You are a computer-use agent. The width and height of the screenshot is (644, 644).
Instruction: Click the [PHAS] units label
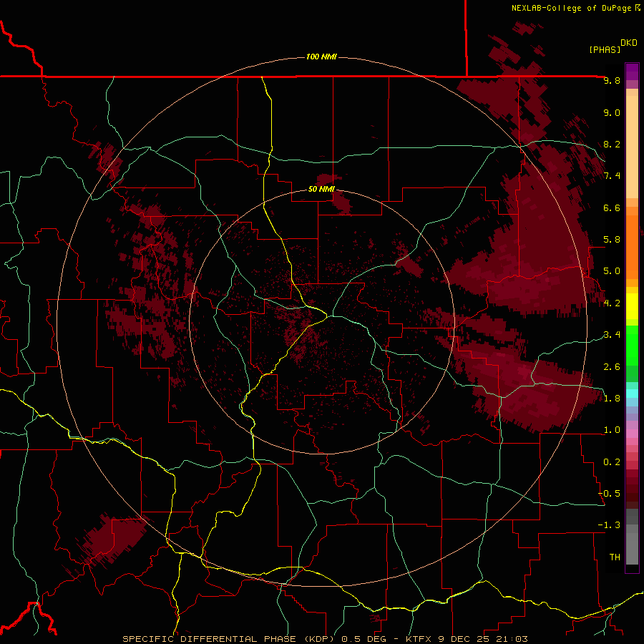[605, 50]
